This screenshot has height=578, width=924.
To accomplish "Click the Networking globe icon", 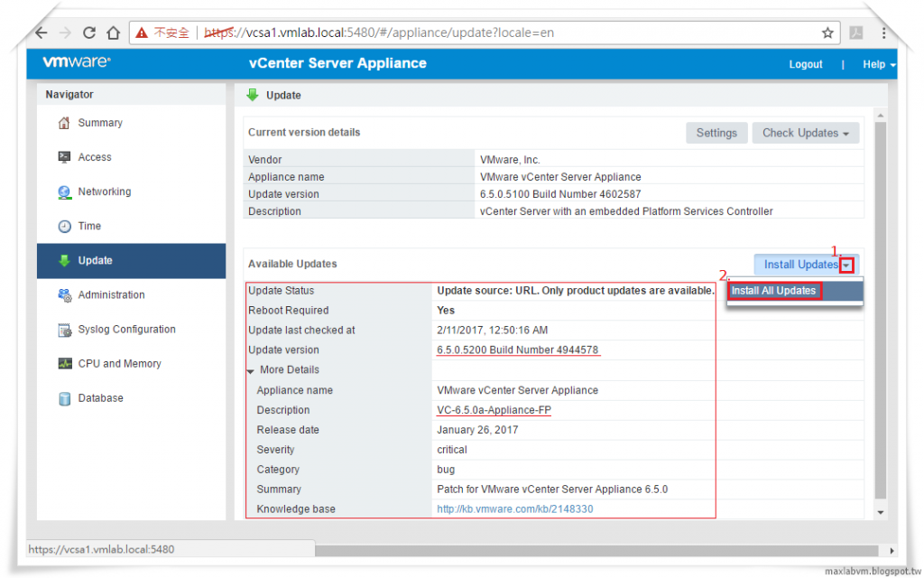I will (64, 192).
